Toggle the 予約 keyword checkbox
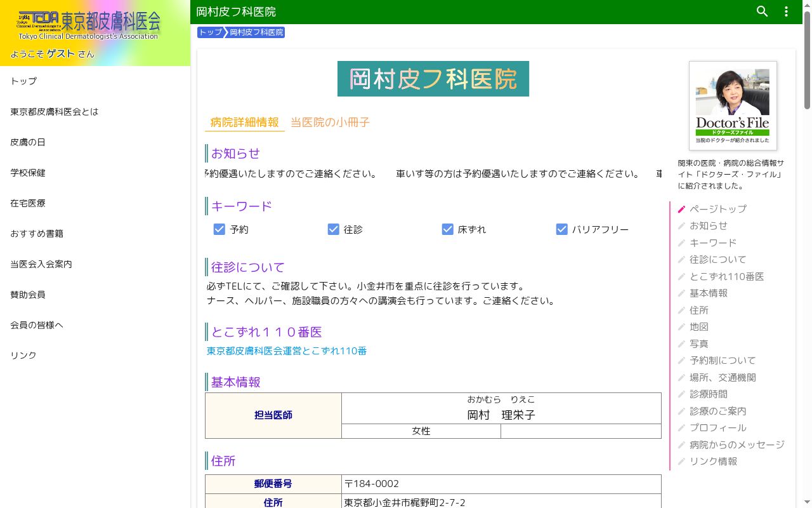The height and width of the screenshot is (508, 812). [x=219, y=229]
